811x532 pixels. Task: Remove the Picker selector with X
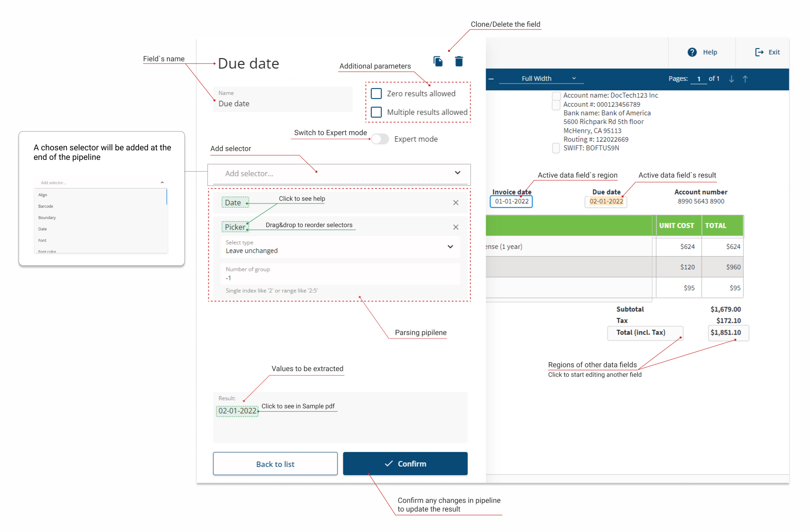click(x=456, y=227)
